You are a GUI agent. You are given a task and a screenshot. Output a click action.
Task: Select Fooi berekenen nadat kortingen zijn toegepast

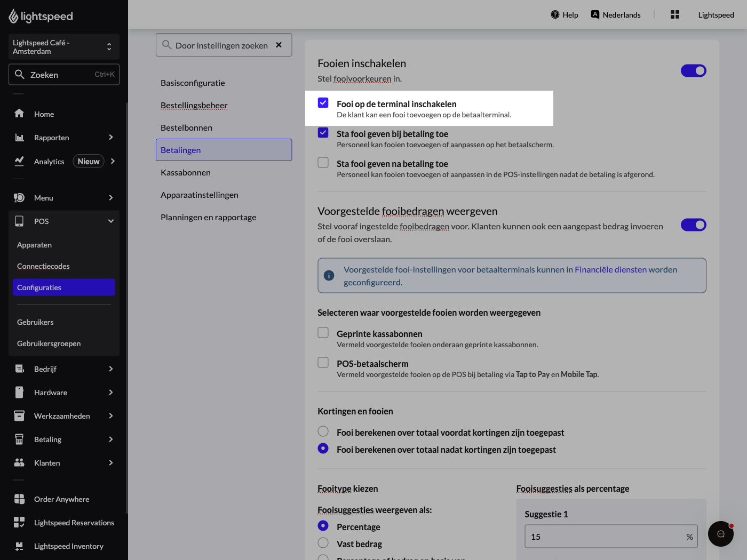click(x=323, y=448)
